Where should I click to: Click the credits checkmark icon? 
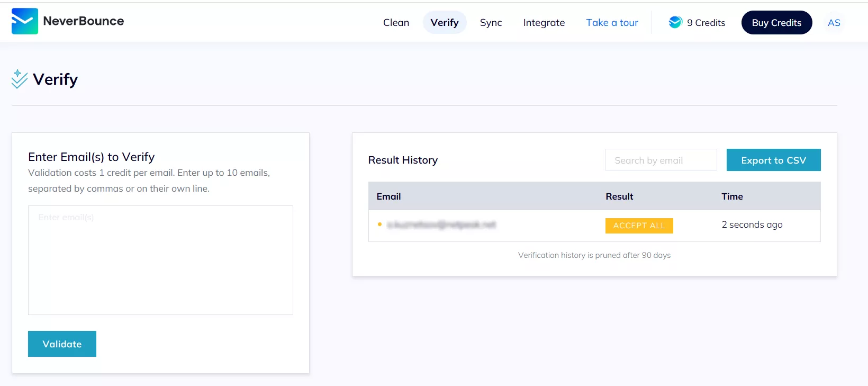(675, 22)
